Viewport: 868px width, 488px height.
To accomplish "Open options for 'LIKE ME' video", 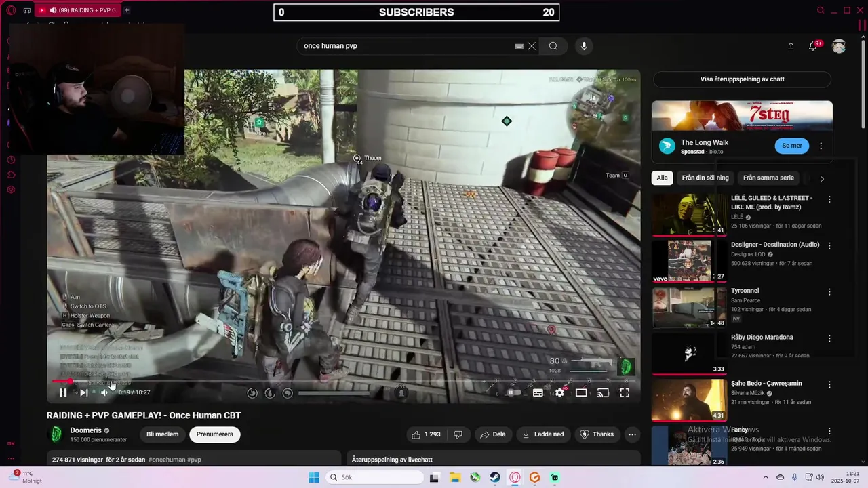I will (829, 199).
